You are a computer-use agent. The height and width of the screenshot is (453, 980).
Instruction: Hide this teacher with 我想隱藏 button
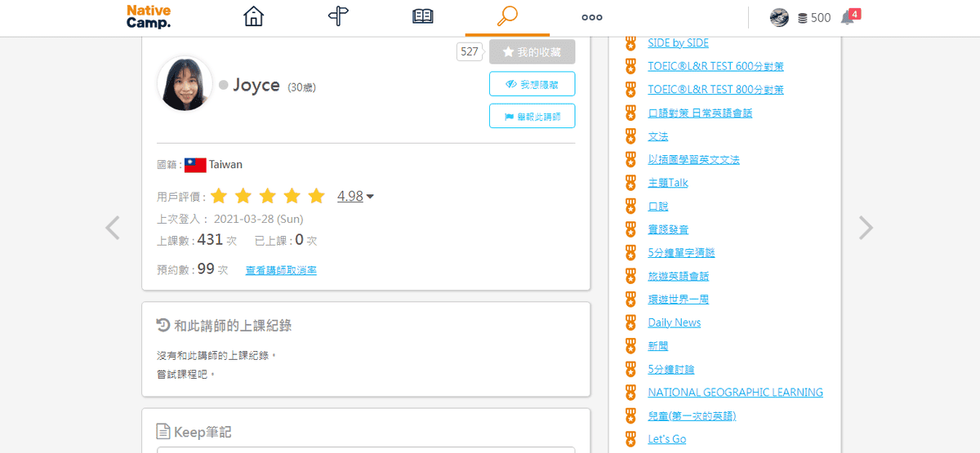[532, 84]
